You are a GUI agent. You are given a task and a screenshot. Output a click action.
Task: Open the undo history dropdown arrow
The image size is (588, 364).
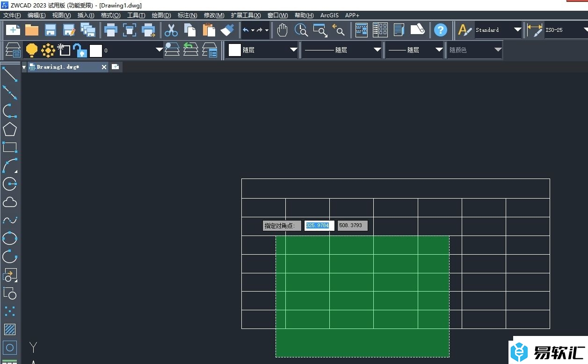(x=253, y=30)
